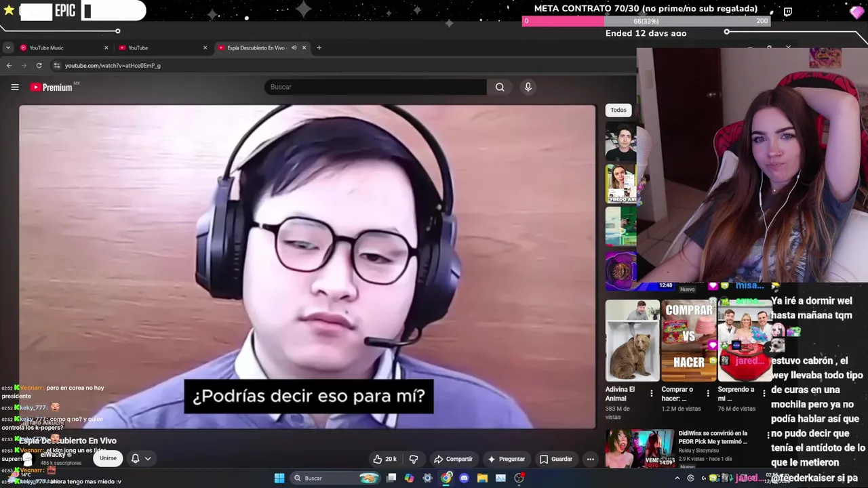Close the YouTube Music tab
The width and height of the screenshot is (868, 488).
pos(106,47)
